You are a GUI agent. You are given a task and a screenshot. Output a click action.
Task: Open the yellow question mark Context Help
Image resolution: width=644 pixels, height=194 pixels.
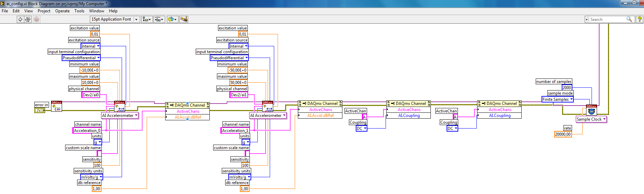[x=639, y=20]
